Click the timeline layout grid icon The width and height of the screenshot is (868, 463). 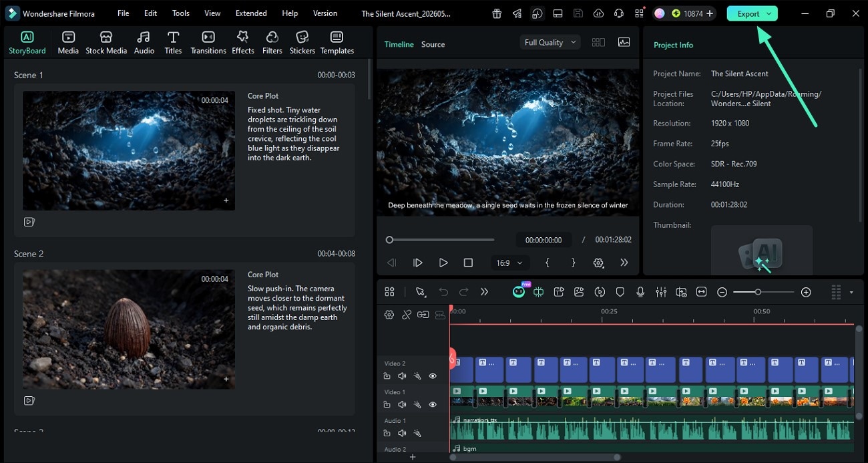(389, 292)
